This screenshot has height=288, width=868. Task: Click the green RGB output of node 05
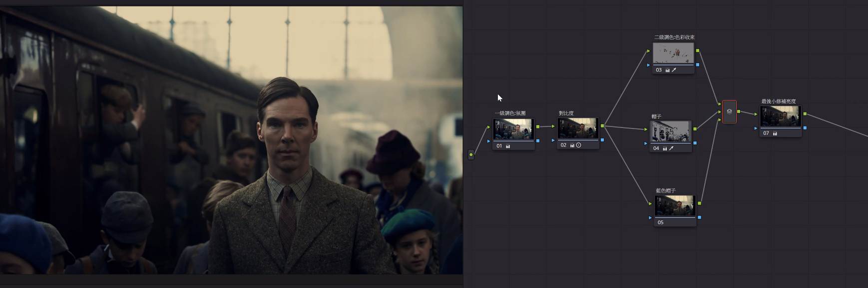[x=699, y=203]
